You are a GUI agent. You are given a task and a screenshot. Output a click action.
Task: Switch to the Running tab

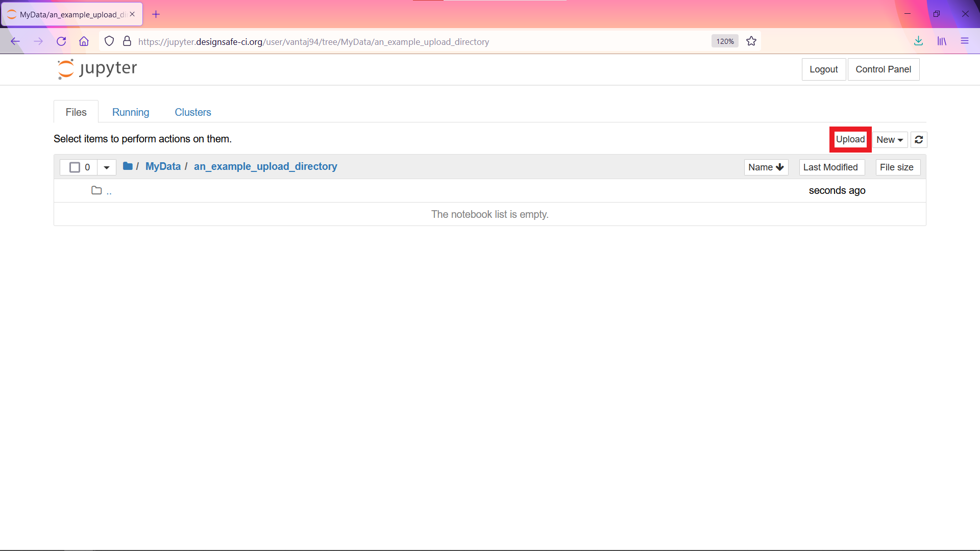(131, 112)
